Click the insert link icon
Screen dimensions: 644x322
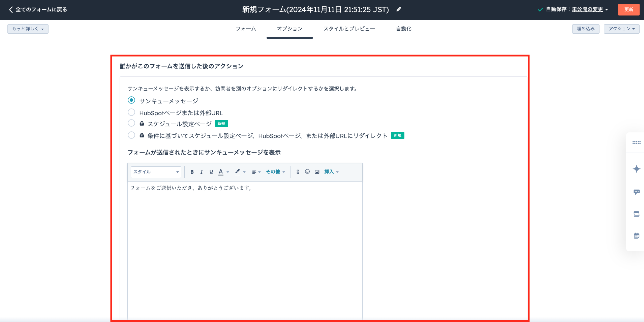point(298,172)
